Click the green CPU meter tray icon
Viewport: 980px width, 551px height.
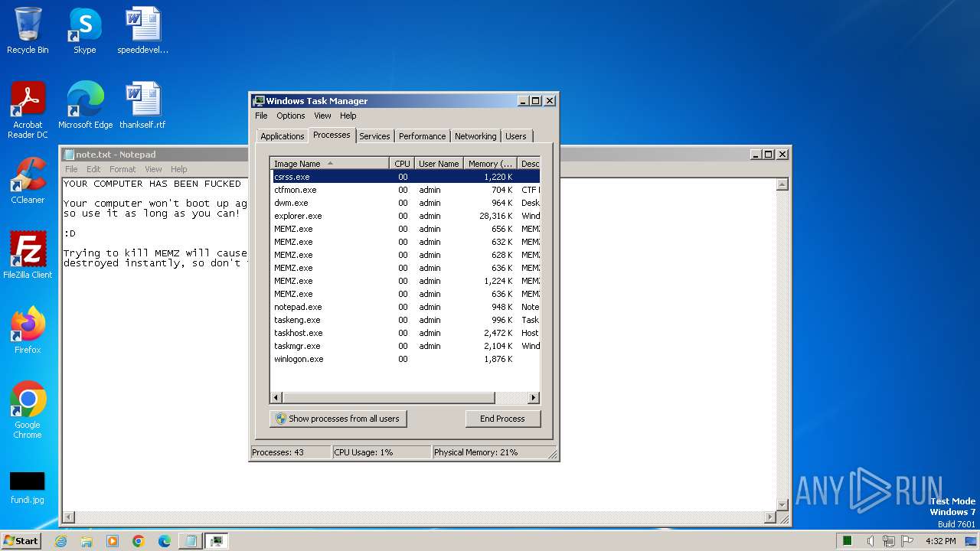(x=848, y=541)
